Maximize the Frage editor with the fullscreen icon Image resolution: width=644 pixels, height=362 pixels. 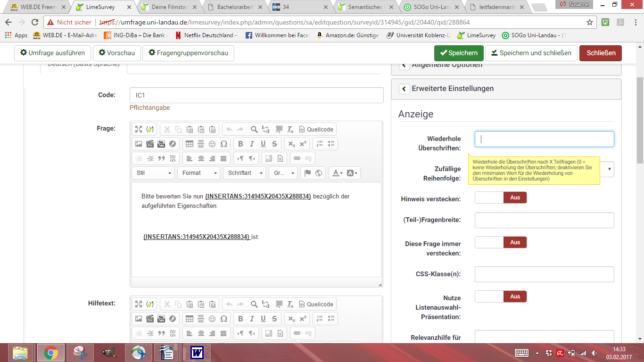[x=139, y=129]
